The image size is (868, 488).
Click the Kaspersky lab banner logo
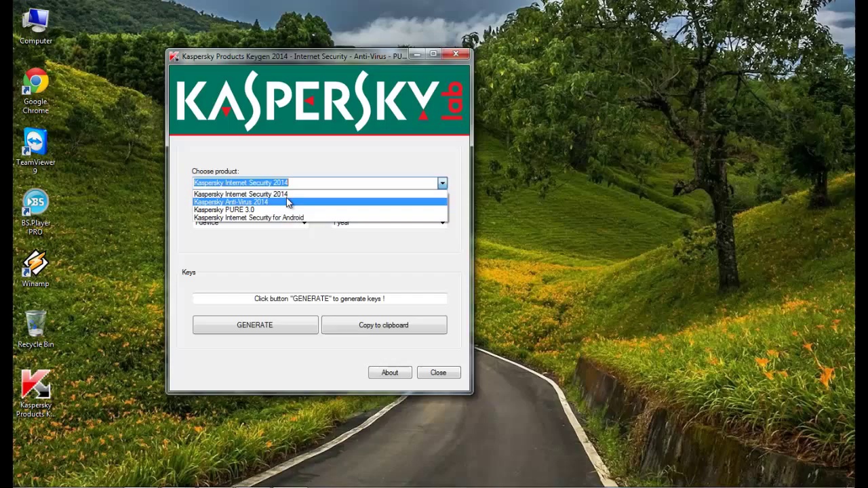319,100
